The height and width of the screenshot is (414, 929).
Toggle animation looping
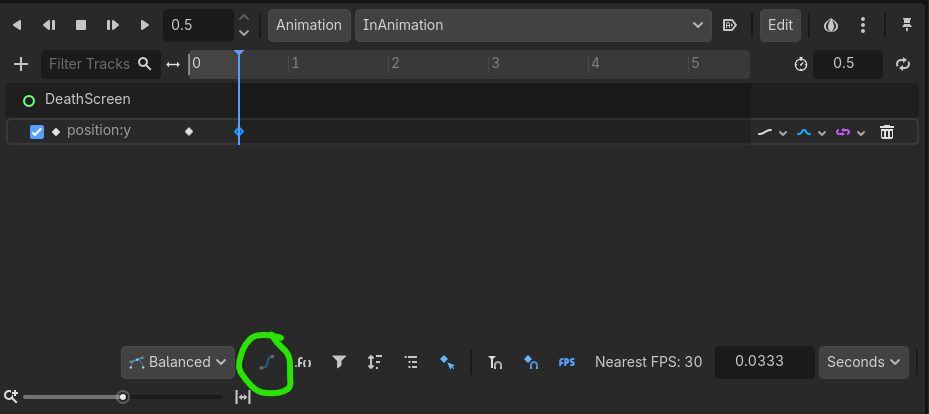point(903,64)
